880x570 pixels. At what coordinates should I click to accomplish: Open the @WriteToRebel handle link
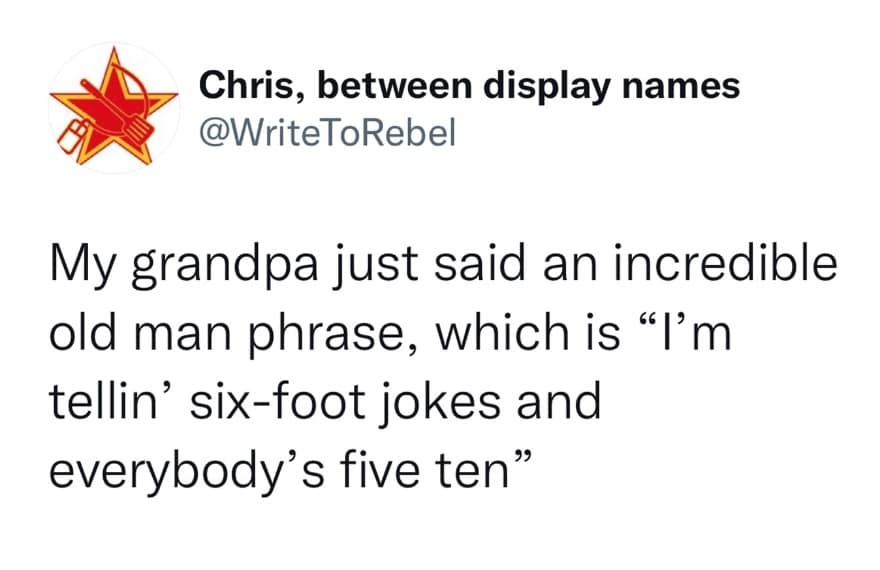pyautogui.click(x=327, y=131)
